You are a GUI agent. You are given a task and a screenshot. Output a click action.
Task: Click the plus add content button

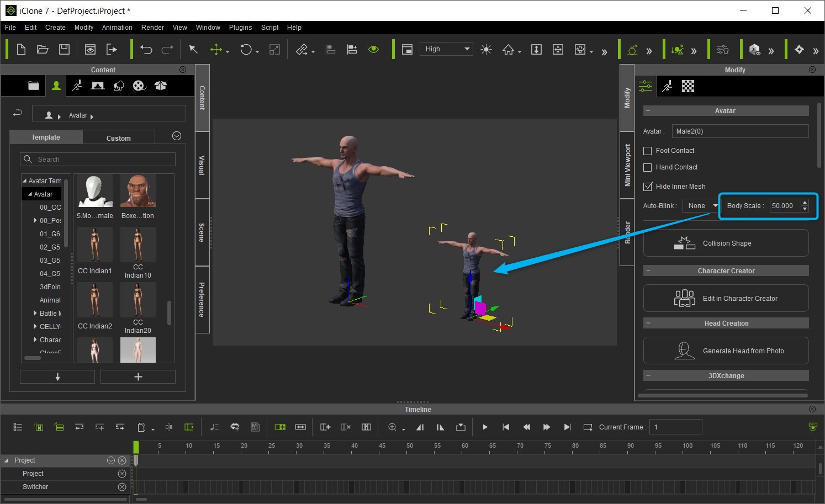(x=138, y=376)
